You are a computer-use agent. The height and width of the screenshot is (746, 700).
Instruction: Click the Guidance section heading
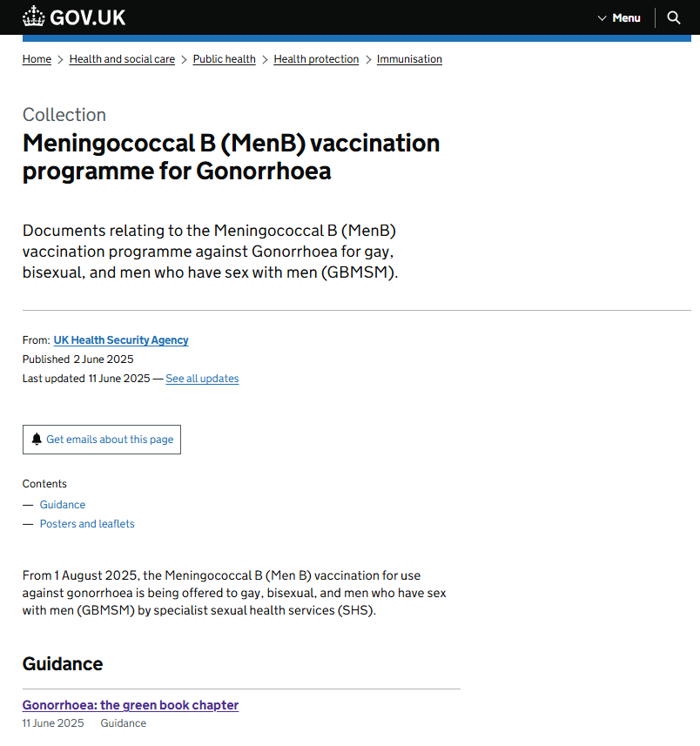click(63, 664)
